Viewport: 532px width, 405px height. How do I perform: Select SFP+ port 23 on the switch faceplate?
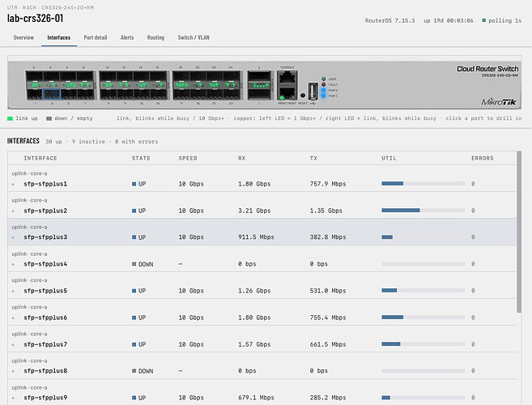(x=232, y=95)
